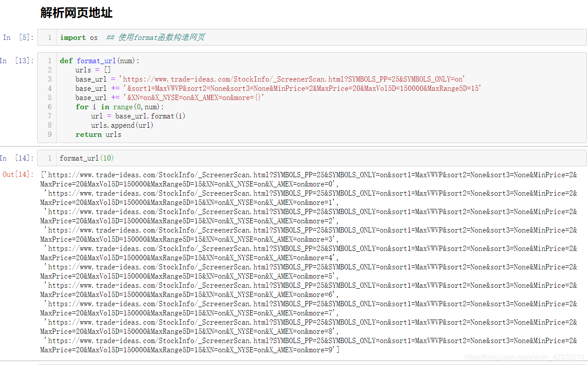Click the base_url line with '&XN=on&X_NYSE=on'

tap(170, 97)
